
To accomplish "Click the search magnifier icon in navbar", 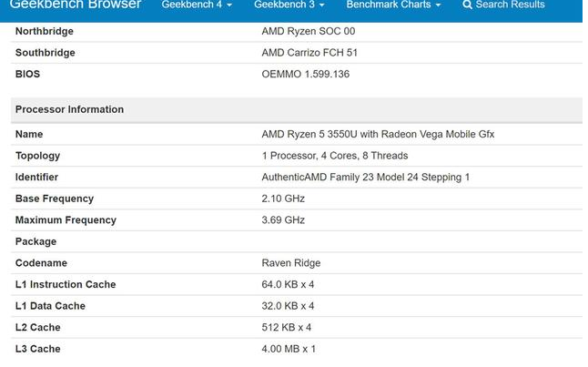I will 468,5.
